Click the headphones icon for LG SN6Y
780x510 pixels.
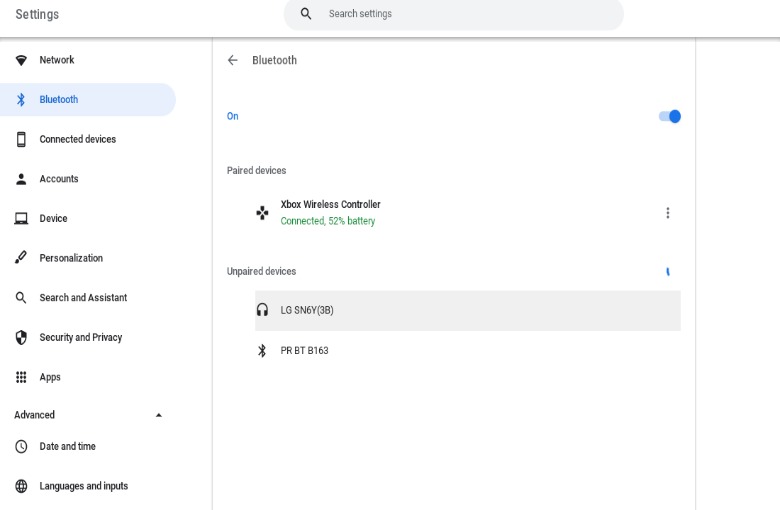(262, 310)
